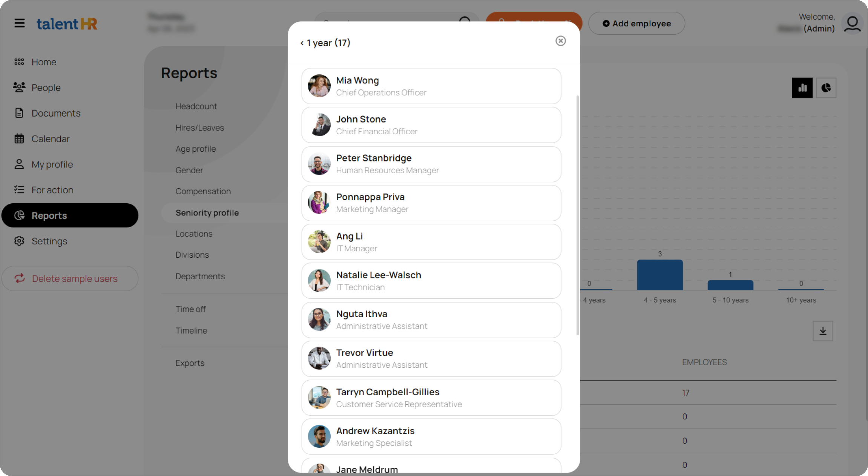Open the Hires/Leaves report
The height and width of the screenshot is (476, 868).
click(x=200, y=127)
